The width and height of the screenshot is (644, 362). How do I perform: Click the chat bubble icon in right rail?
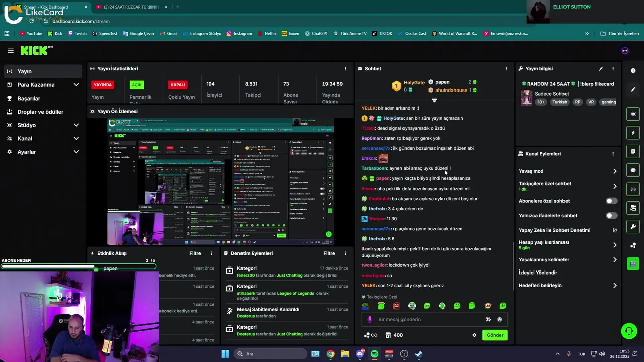pos(633,170)
